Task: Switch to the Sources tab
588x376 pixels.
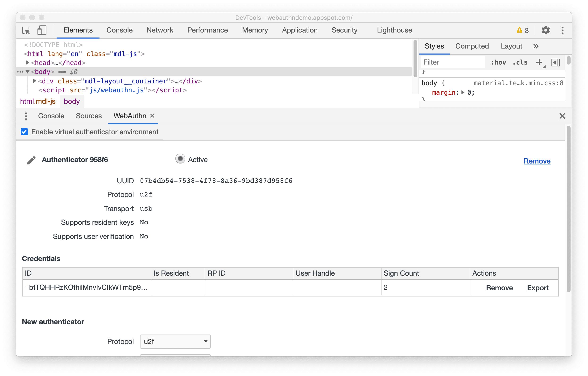Action: coord(88,116)
